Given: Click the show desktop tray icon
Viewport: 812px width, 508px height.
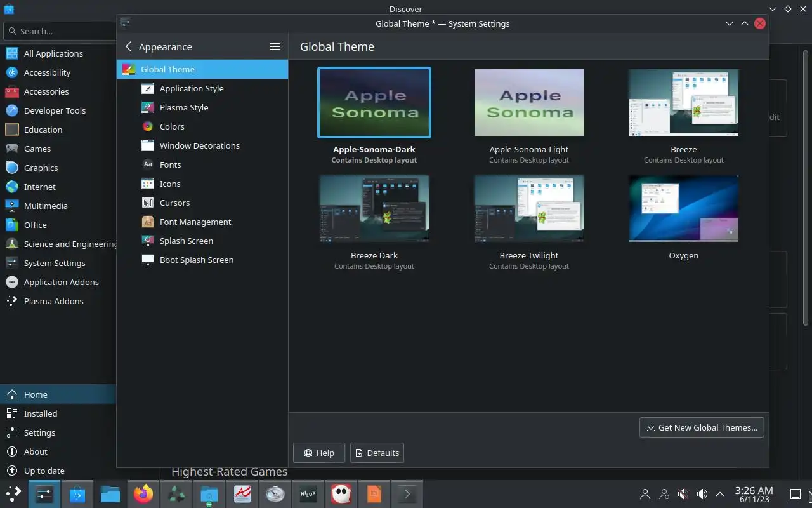Looking at the screenshot, I should point(795,494).
